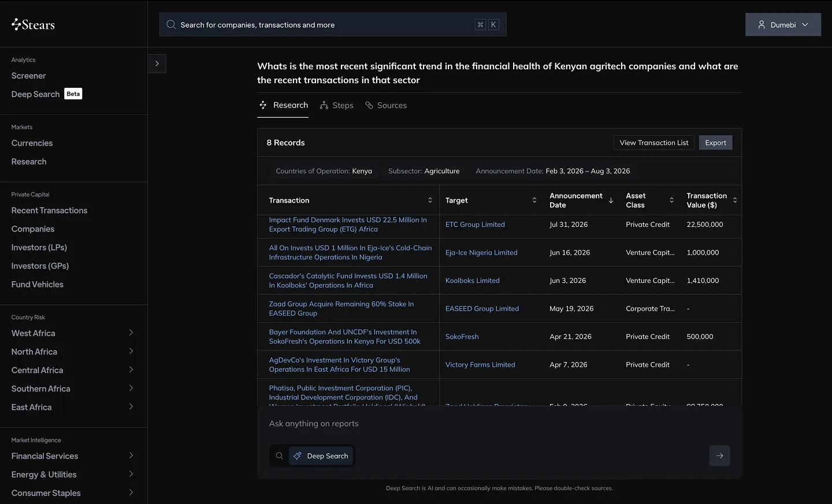Focus the top search companies field
Image resolution: width=832 pixels, height=504 pixels.
coord(333,25)
